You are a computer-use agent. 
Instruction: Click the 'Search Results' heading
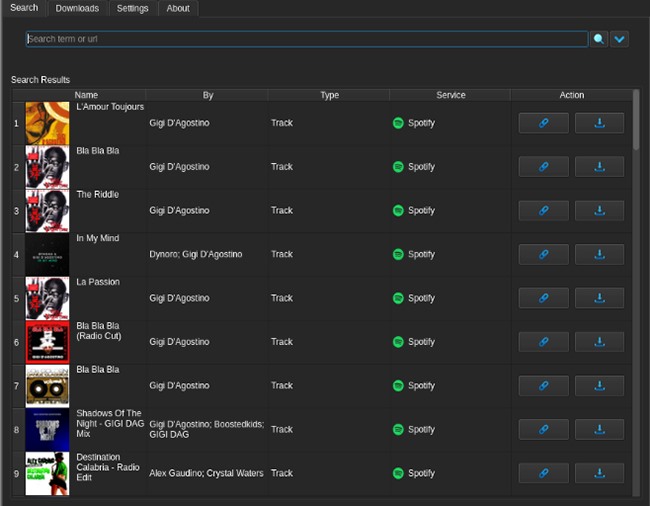point(40,80)
